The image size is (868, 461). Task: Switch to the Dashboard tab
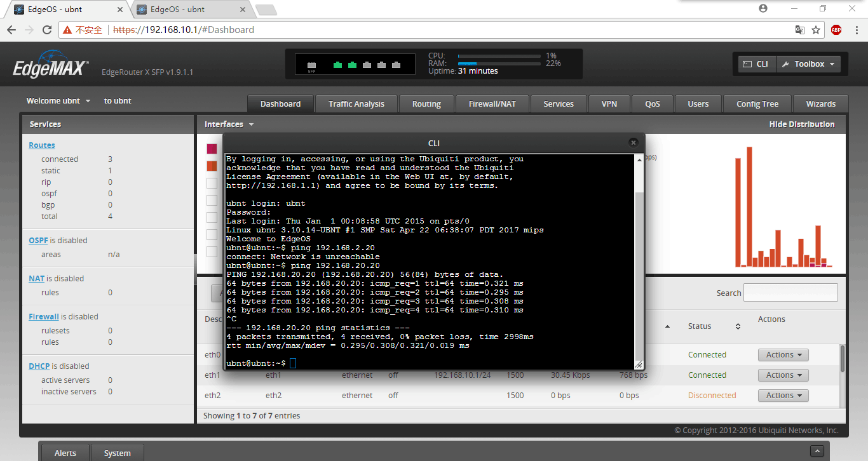(280, 104)
